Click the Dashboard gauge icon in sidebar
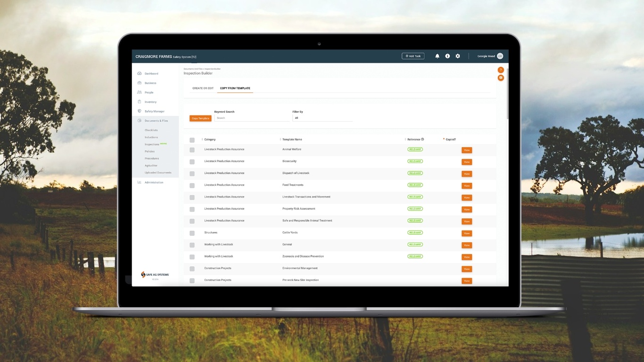The image size is (644, 362). point(140,74)
